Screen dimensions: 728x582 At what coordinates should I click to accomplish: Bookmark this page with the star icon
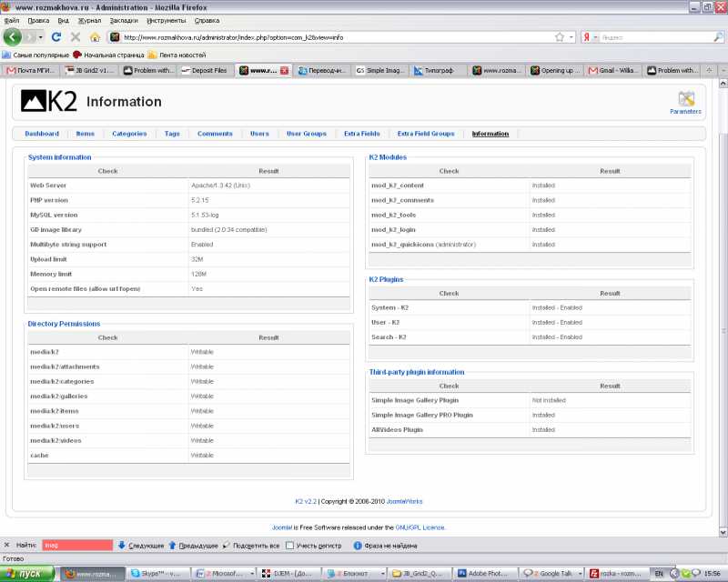(560, 37)
